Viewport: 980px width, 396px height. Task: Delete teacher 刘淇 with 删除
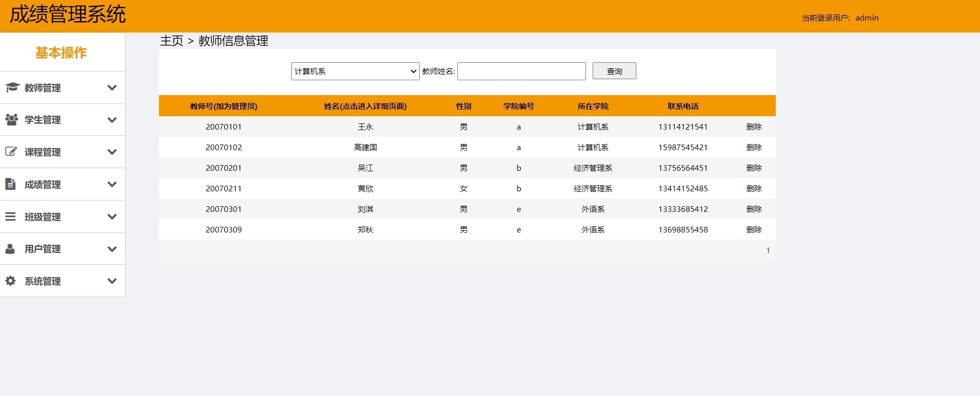754,209
